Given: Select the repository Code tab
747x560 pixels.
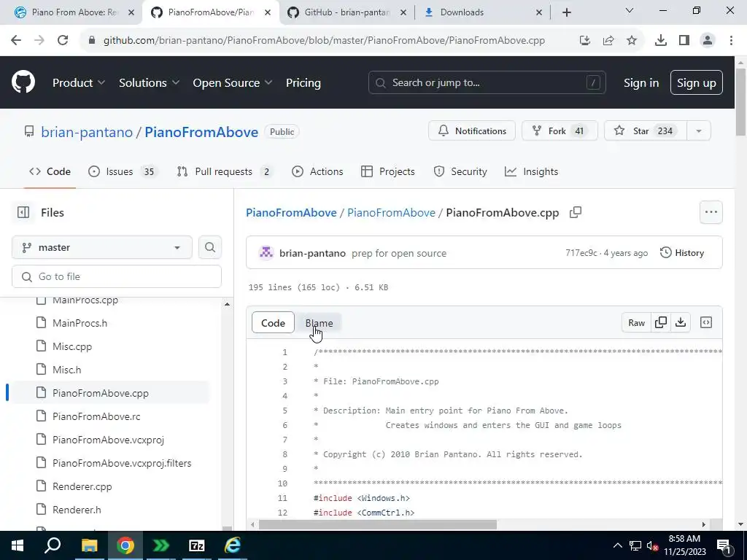Looking at the screenshot, I should click(50, 171).
